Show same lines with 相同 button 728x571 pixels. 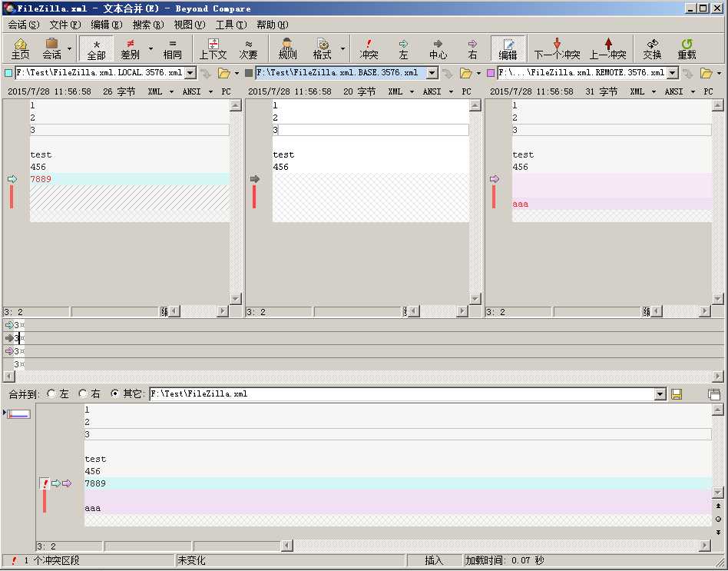pyautogui.click(x=172, y=48)
